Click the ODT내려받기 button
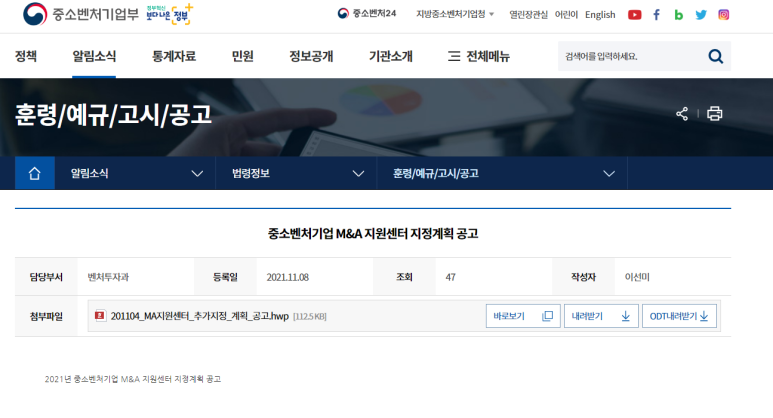The height and width of the screenshot is (418, 773). pos(679,316)
